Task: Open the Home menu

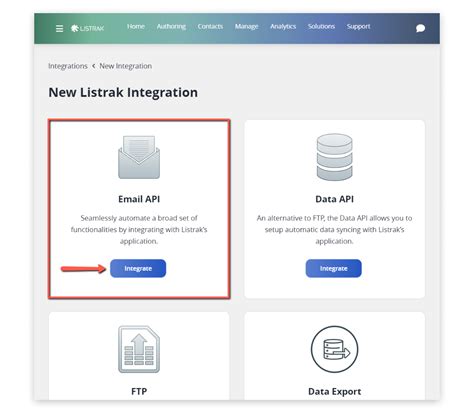Action: click(136, 26)
